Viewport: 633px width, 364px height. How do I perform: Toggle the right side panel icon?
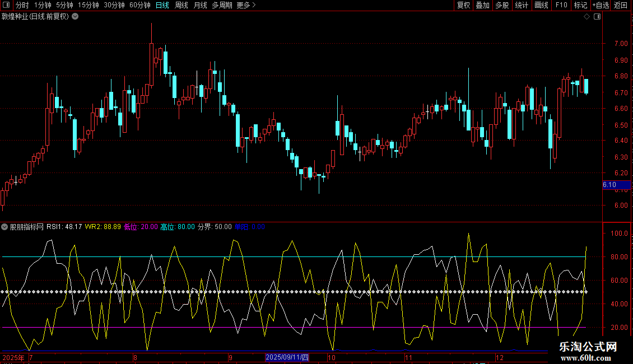[597, 17]
